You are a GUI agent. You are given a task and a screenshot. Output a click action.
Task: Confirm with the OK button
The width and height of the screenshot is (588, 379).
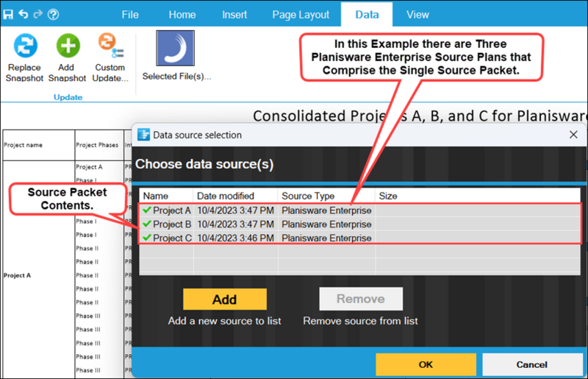(x=426, y=364)
